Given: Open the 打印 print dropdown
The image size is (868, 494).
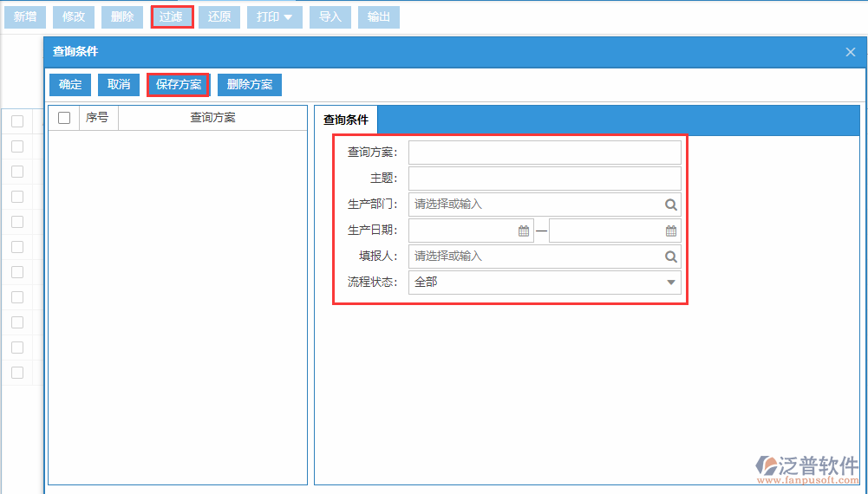Looking at the screenshot, I should coord(275,17).
